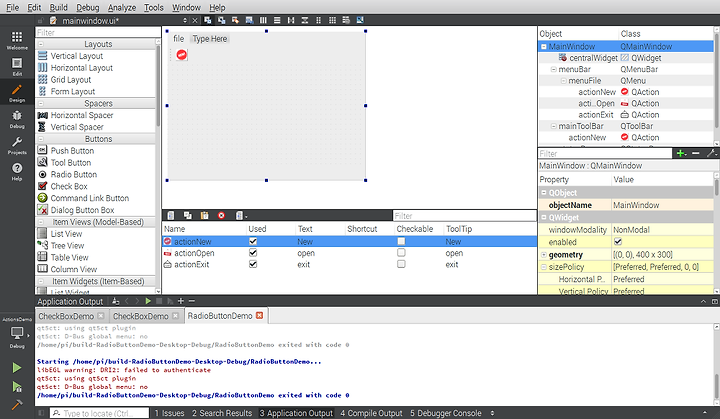Remove dynamic property with minus button
This screenshot has height=419, width=720.
point(696,153)
